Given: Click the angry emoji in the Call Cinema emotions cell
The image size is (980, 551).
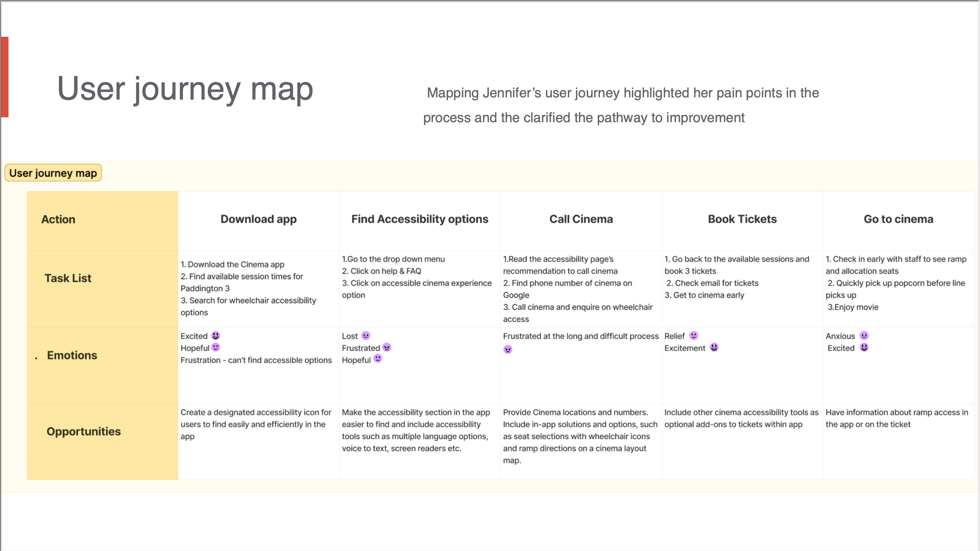Looking at the screenshot, I should click(x=508, y=349).
